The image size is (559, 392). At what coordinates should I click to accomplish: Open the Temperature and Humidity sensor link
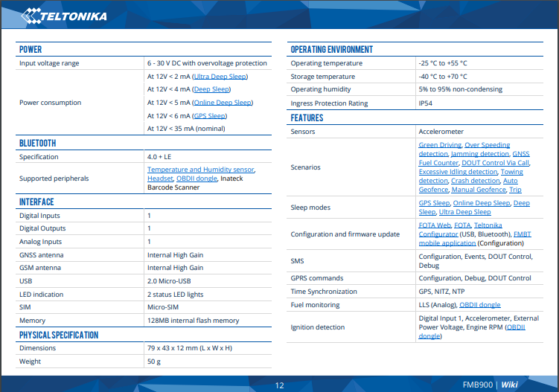click(201, 170)
